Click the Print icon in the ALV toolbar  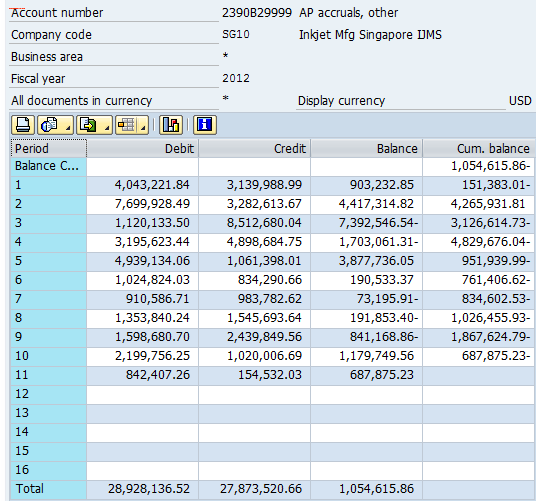[x=23, y=125]
